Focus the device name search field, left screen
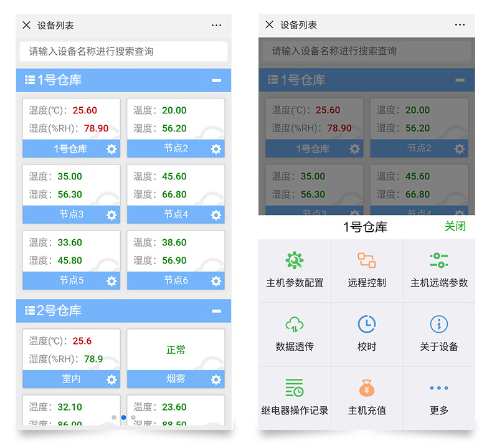The image size is (492, 448). (x=123, y=51)
